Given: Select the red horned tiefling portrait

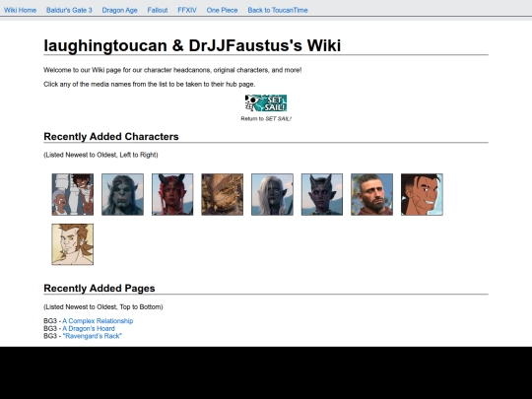Looking at the screenshot, I should (x=172, y=194).
